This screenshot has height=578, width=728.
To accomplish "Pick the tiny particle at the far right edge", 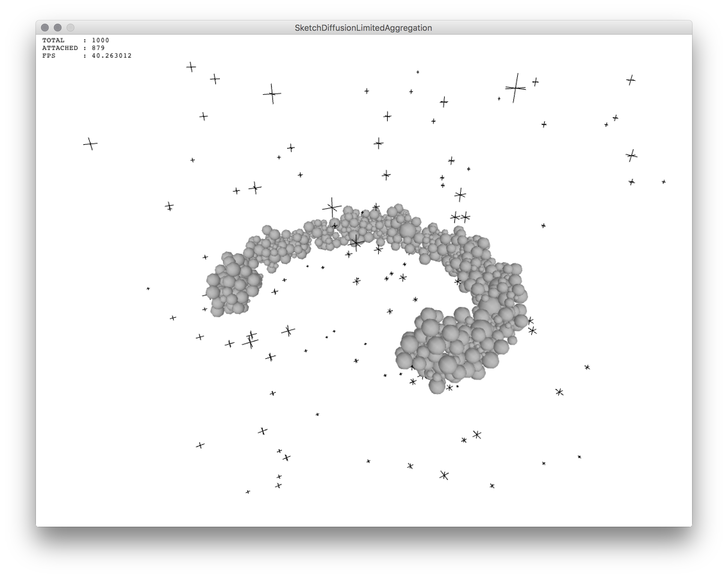I will tap(664, 182).
